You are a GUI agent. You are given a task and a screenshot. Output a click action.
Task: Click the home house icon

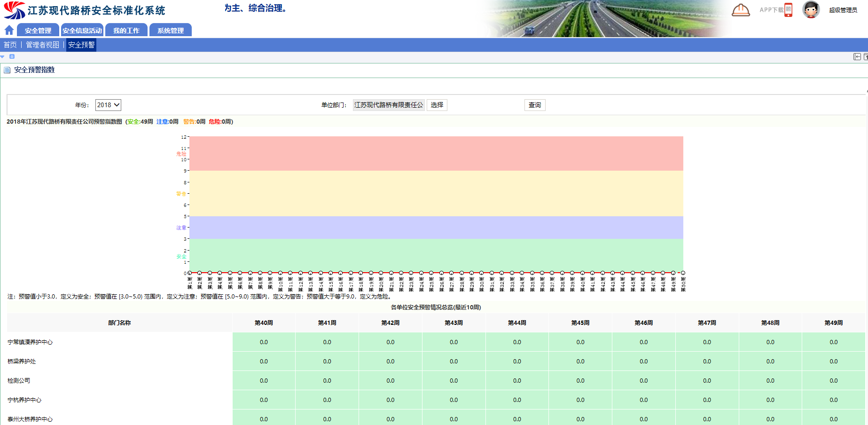point(9,31)
